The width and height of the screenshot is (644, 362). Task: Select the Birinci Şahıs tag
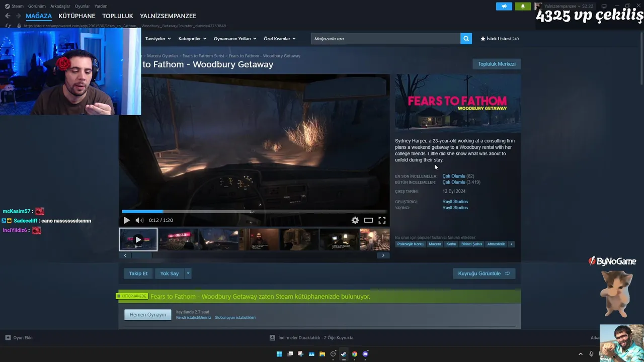472,244
